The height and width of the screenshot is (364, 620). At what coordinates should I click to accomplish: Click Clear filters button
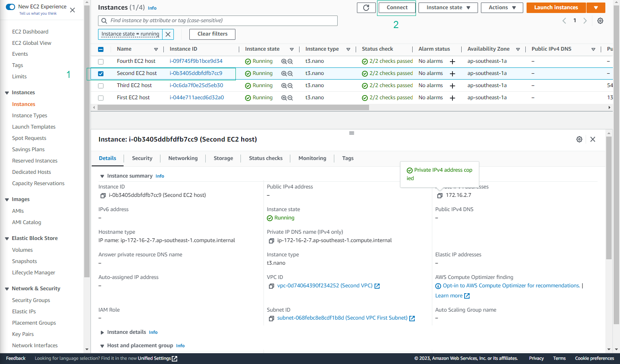click(x=212, y=34)
